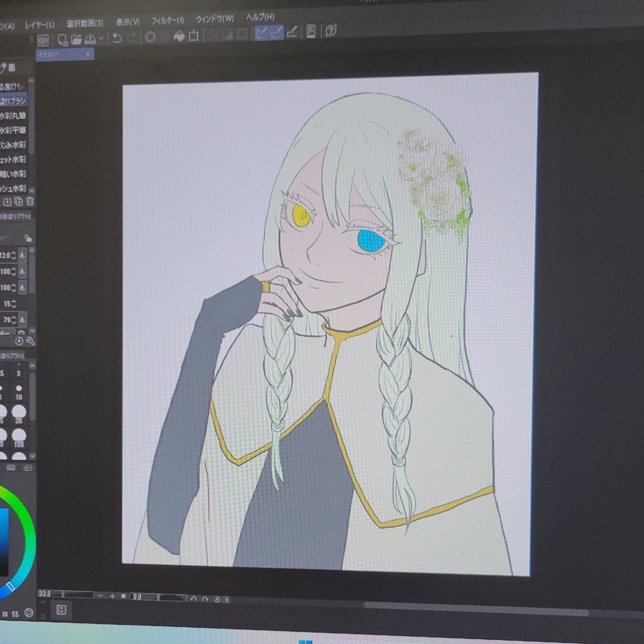Screen dimensions: 644x644
Task: Click sub tool list scroll-down arrow
Action: tap(31, 191)
